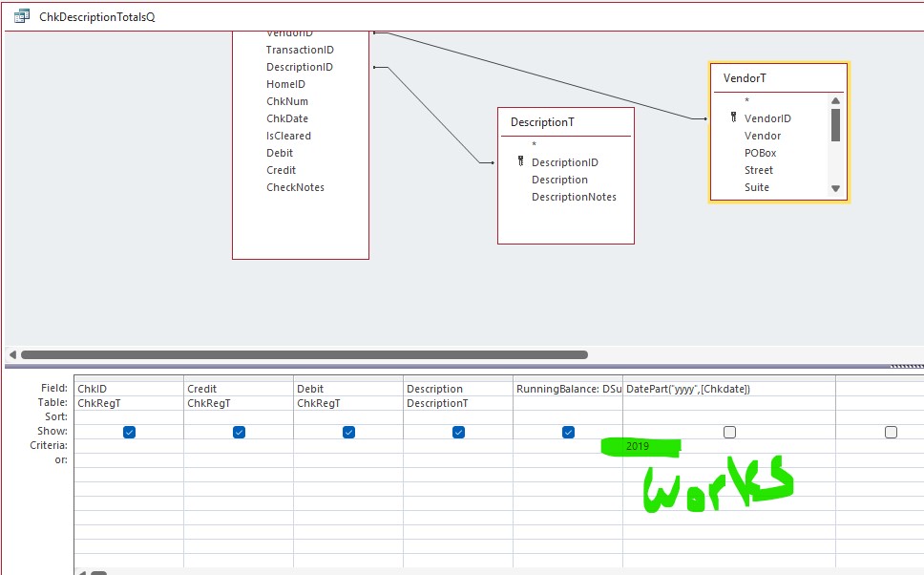Click the ChkDescriptionTotalsQ query icon

click(21, 16)
